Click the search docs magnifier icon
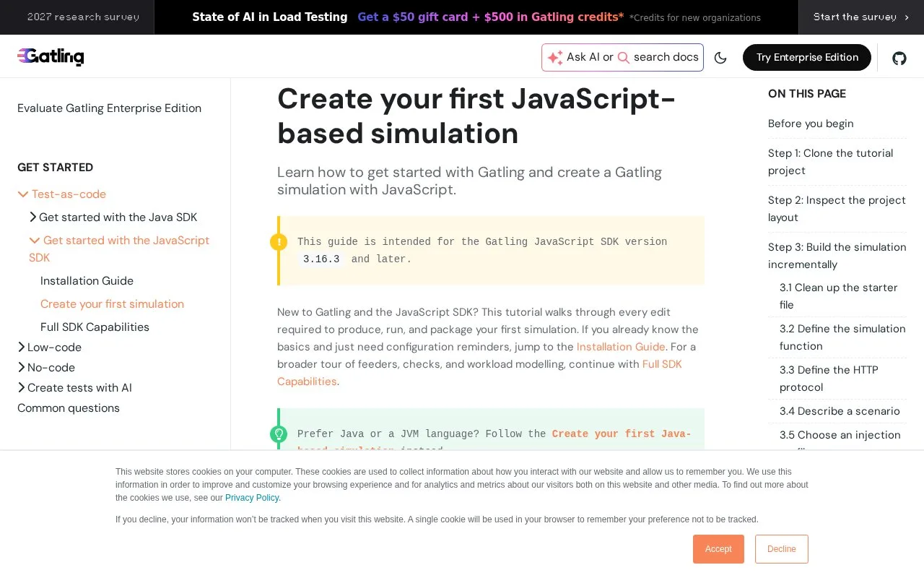The height and width of the screenshot is (578, 924). tap(623, 58)
